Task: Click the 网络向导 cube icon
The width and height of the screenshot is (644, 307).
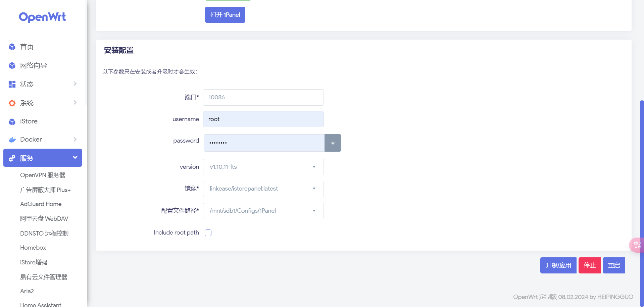Action: pos(12,65)
